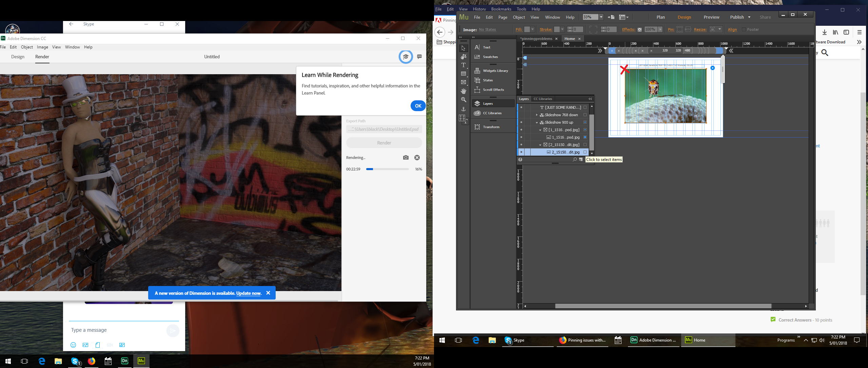868x368 pixels.
Task: Switch to Design tab in Dimension CC
Action: pos(18,57)
